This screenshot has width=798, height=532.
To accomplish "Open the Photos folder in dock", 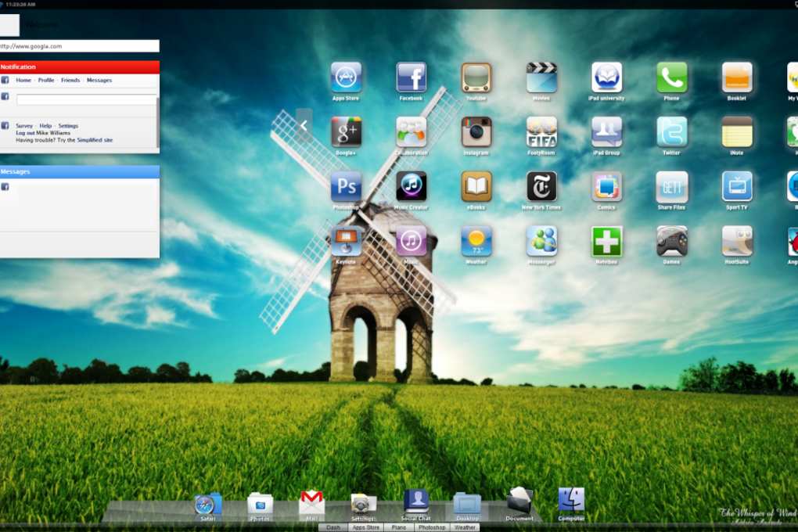I will (x=260, y=504).
